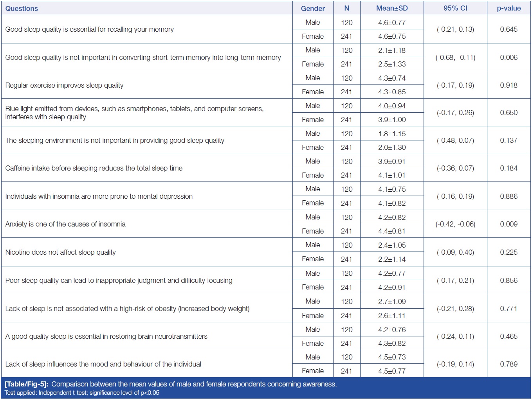Select the 'Anxiety is one of the causes' question

[65, 224]
